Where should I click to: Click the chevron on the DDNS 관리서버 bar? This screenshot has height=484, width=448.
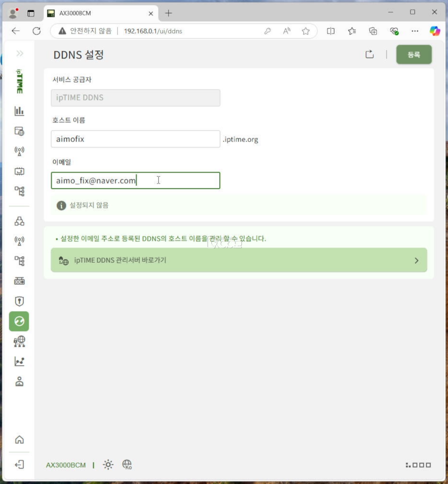coord(416,260)
